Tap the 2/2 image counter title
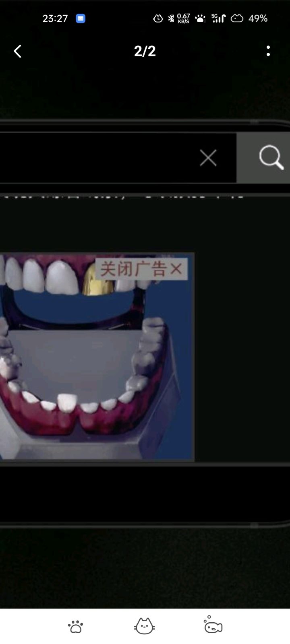290x644 pixels. tap(145, 51)
